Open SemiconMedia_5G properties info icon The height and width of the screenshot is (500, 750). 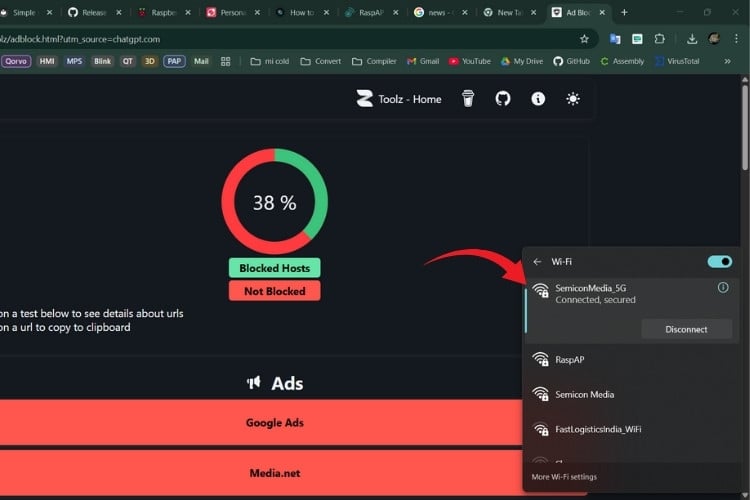pyautogui.click(x=723, y=288)
